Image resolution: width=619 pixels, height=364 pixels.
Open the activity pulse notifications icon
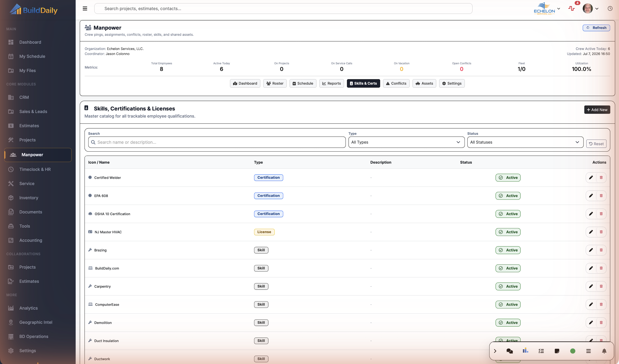[572, 9]
